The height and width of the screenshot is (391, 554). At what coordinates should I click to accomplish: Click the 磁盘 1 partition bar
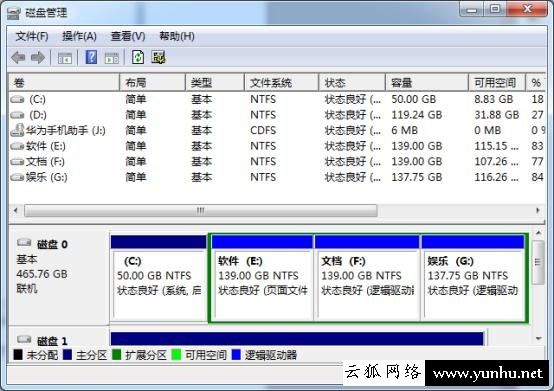[x=297, y=338]
